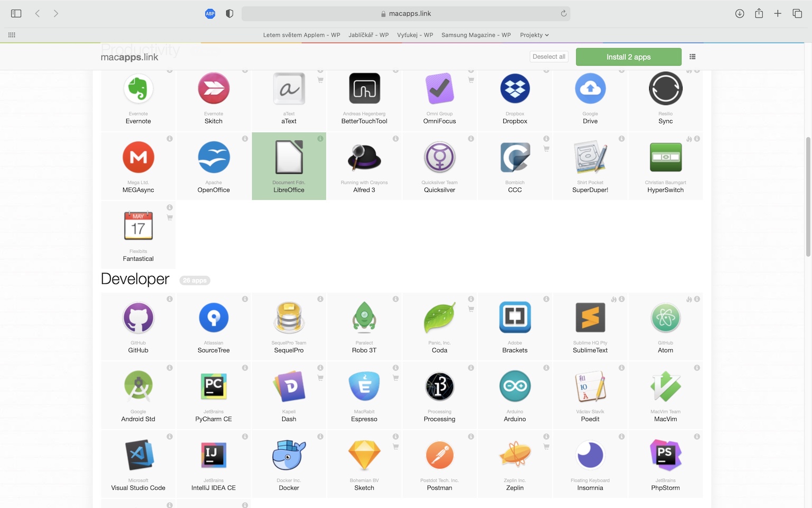Show the Safari tab overview
812x508 pixels.
(x=797, y=14)
